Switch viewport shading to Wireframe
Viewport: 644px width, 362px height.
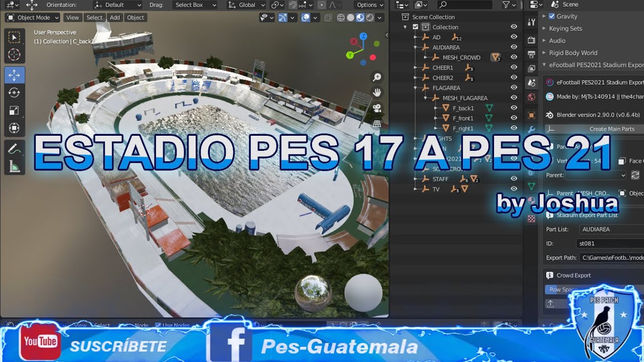tap(341, 18)
